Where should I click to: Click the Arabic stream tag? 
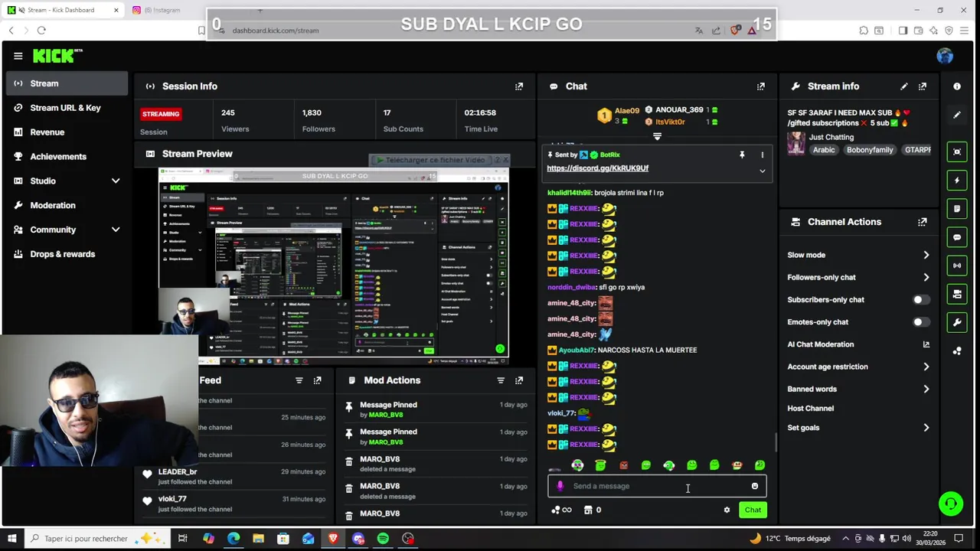pyautogui.click(x=824, y=150)
